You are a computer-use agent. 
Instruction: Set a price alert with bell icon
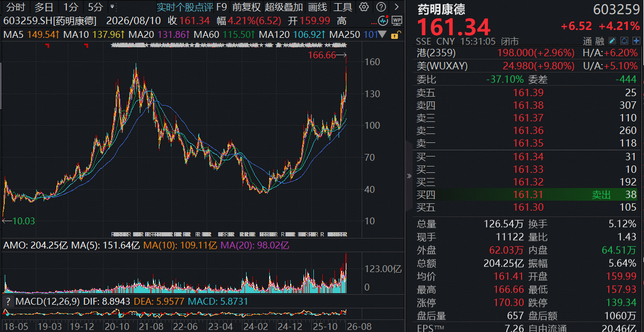pos(623,41)
